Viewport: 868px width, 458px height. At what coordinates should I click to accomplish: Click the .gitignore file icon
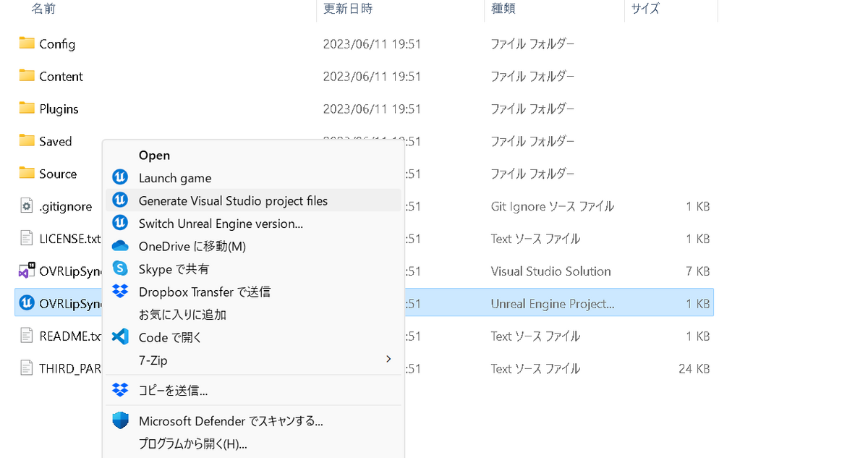[x=27, y=206]
